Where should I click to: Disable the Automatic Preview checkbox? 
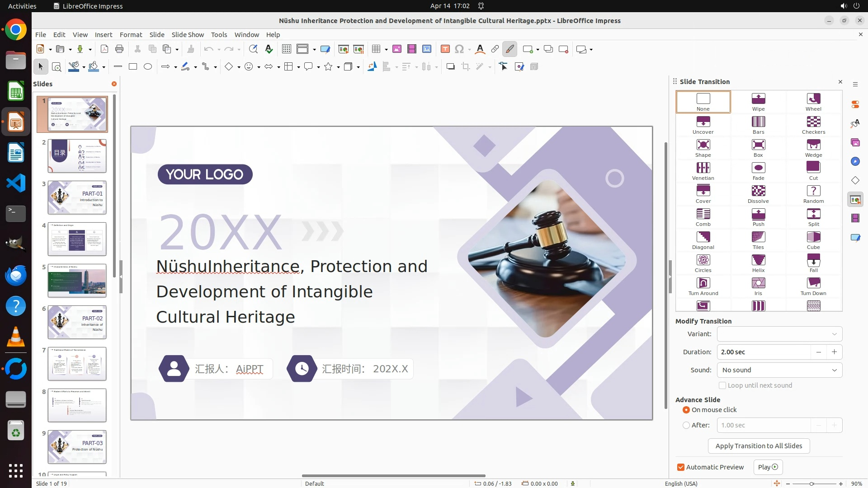[681, 467]
